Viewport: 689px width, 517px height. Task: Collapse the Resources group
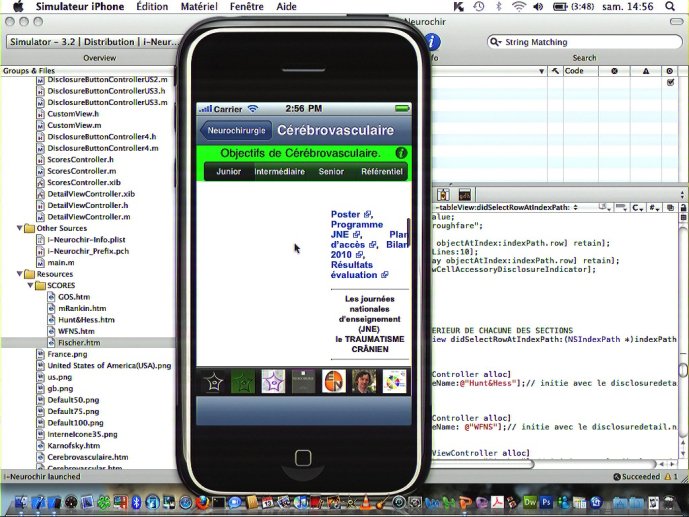point(19,274)
